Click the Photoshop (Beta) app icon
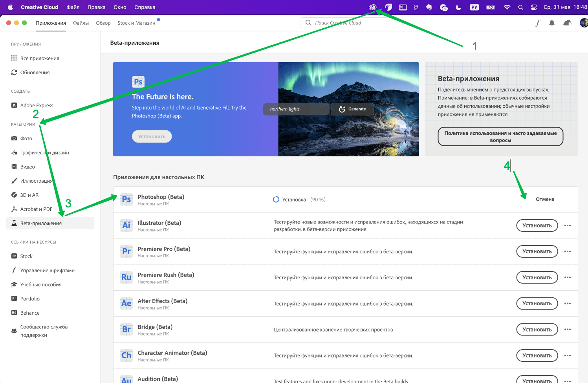 click(126, 200)
